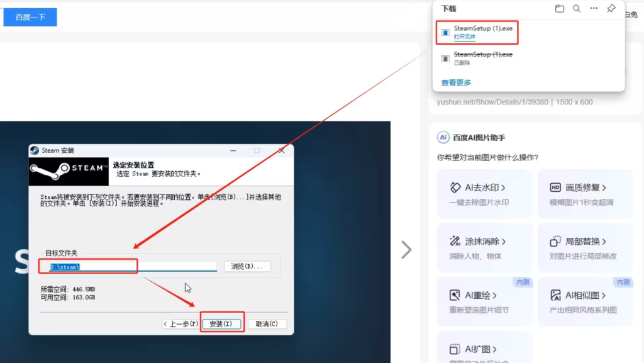Image resolution: width=644 pixels, height=363 pixels.
Task: Click the 局部替换 icon
Action: click(555, 241)
